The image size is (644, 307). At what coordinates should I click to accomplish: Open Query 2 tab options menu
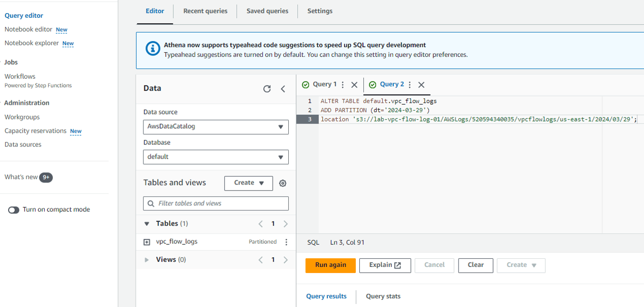410,85
